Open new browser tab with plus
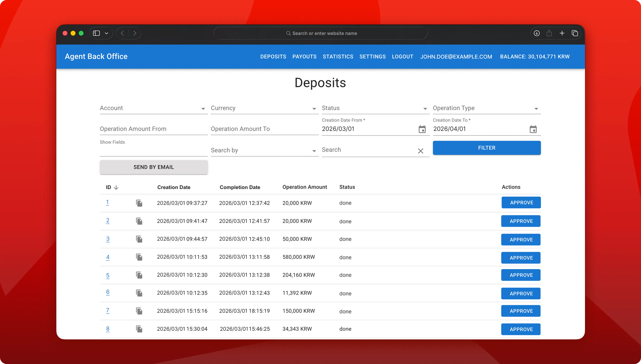 (562, 33)
